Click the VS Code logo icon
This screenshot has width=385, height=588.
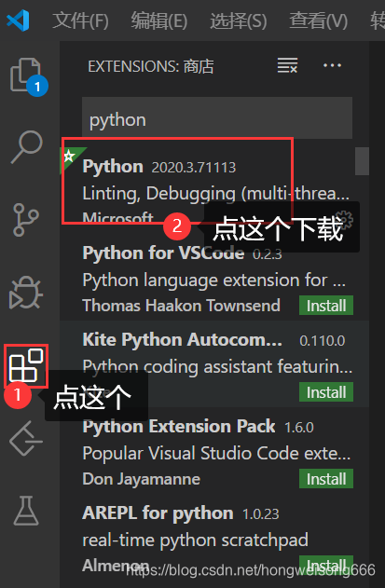tap(18, 21)
